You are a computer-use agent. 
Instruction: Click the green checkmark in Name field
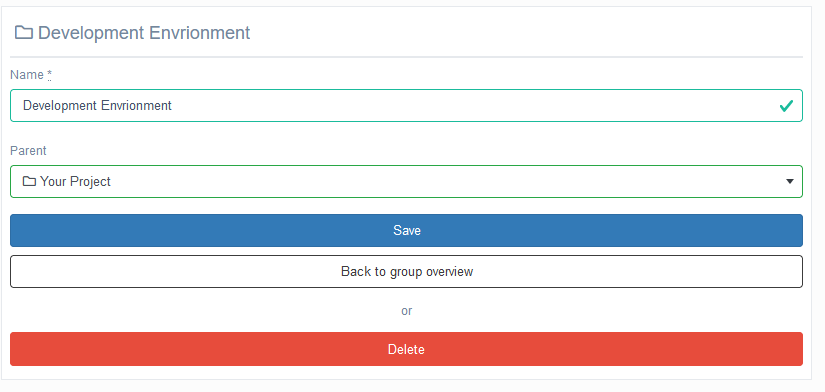(786, 106)
